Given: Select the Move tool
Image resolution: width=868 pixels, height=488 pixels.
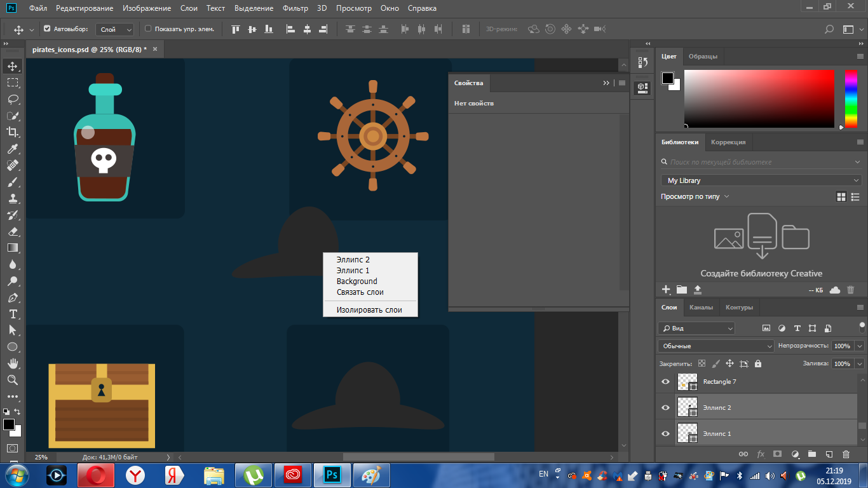Looking at the screenshot, I should (x=13, y=66).
